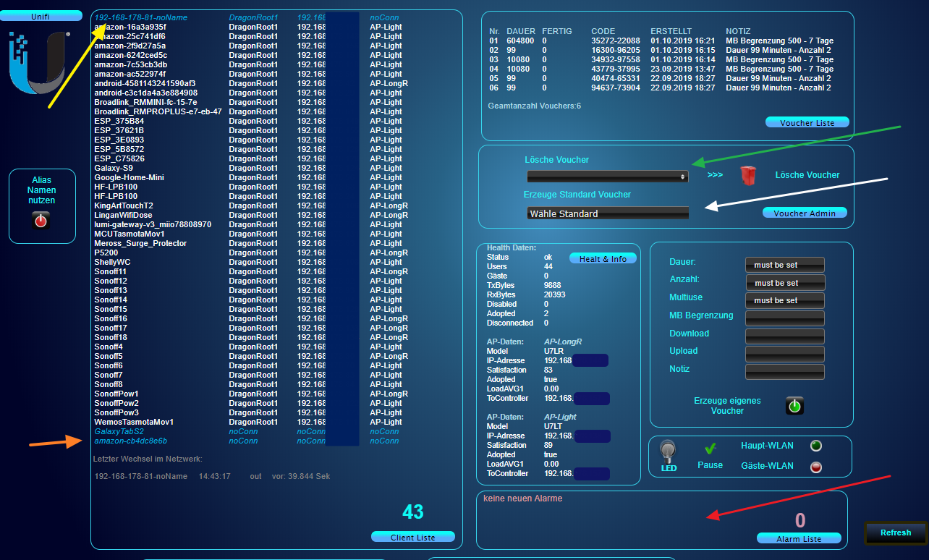Click the client count 43
This screenshot has width=929, height=560.
point(413,512)
